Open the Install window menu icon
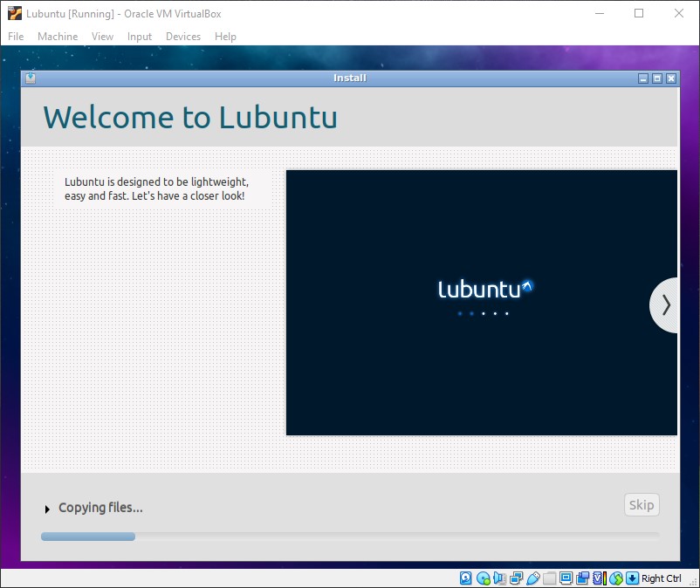 pyautogui.click(x=31, y=78)
